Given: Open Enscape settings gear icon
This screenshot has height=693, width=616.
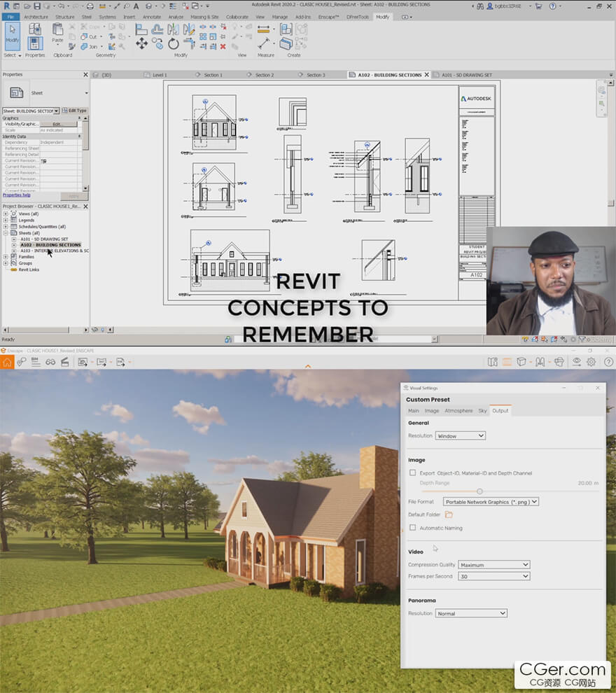Looking at the screenshot, I should (x=591, y=362).
